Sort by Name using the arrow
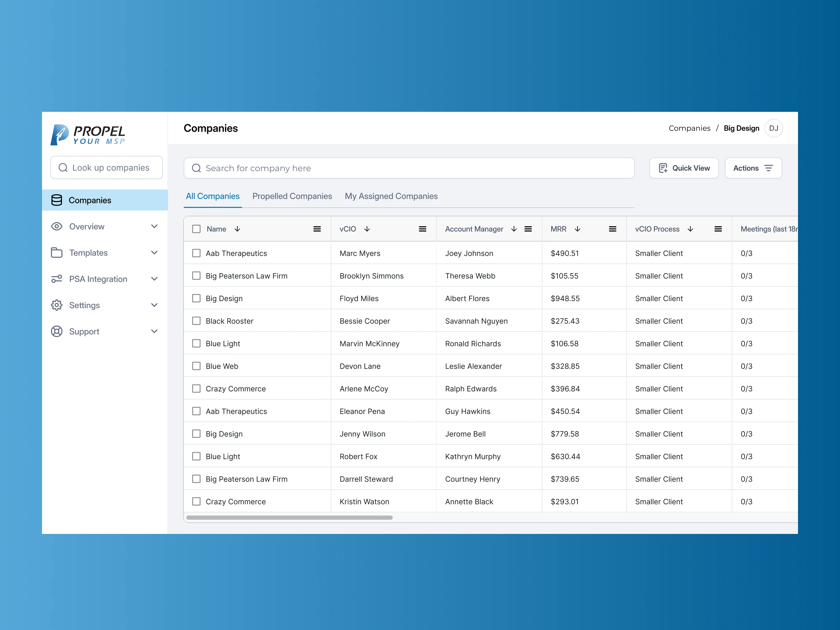 click(x=237, y=229)
